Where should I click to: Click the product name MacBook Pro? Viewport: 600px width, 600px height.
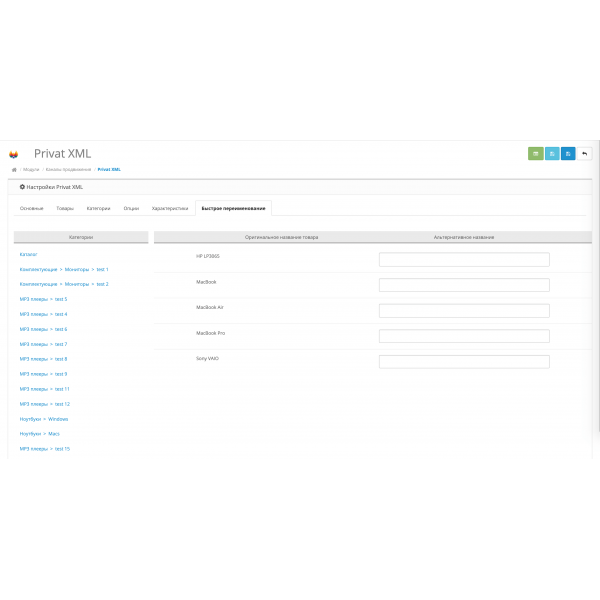[x=210, y=333]
